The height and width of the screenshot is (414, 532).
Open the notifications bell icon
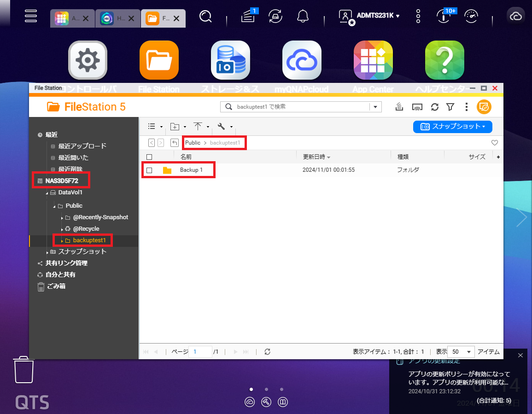(x=303, y=16)
